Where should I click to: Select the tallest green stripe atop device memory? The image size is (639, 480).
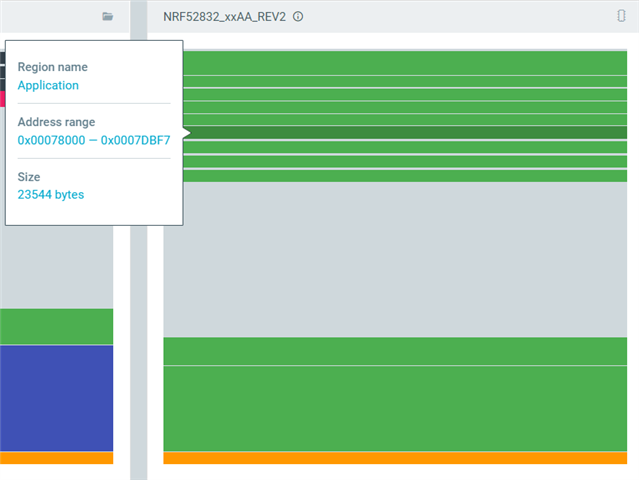(x=405, y=63)
